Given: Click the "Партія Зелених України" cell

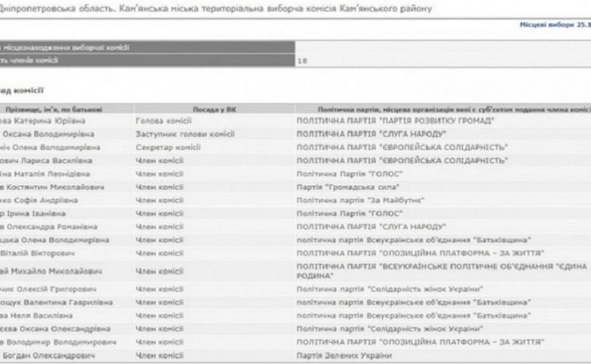Looking at the screenshot, I should coord(344,356).
